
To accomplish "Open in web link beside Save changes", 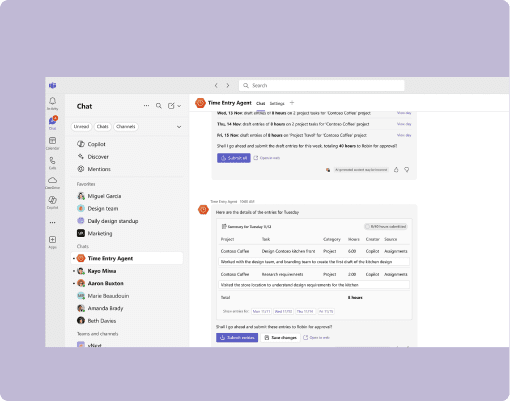I will [x=316, y=338].
